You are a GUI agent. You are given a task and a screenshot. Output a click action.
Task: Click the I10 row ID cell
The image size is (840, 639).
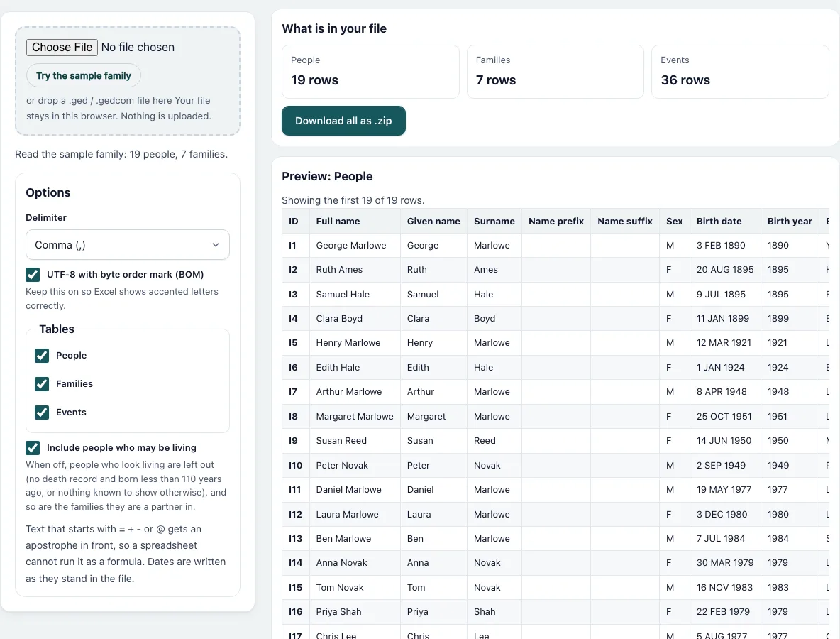point(296,465)
